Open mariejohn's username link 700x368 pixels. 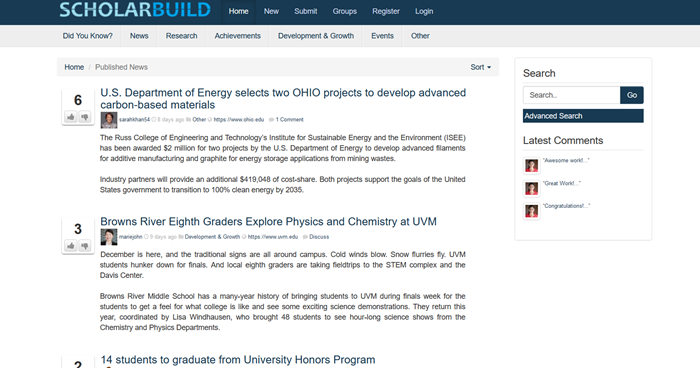click(x=130, y=237)
